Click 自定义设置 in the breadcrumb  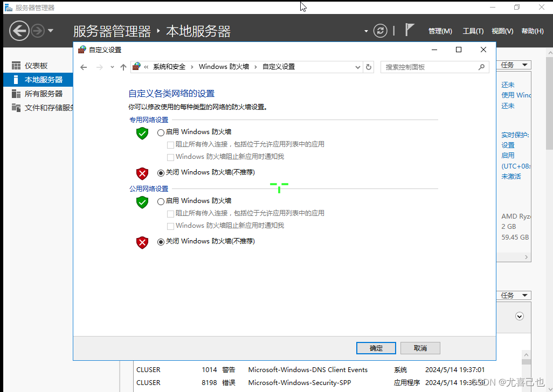(x=279, y=67)
